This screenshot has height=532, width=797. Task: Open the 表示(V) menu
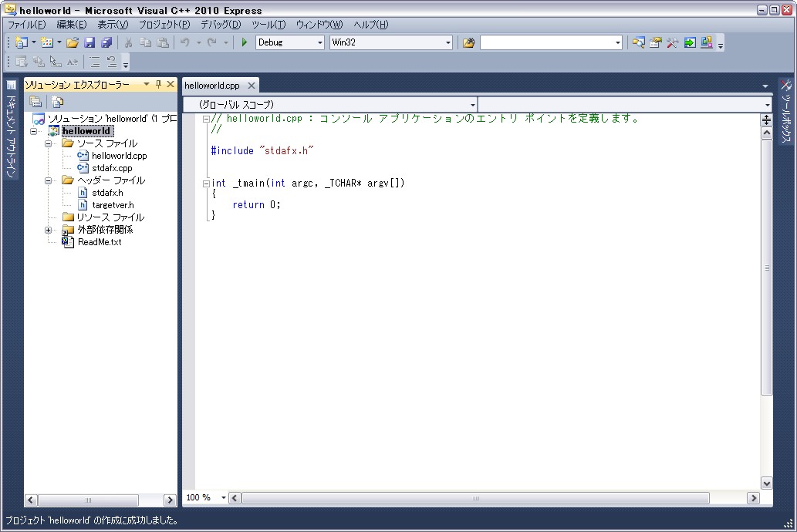(113, 25)
